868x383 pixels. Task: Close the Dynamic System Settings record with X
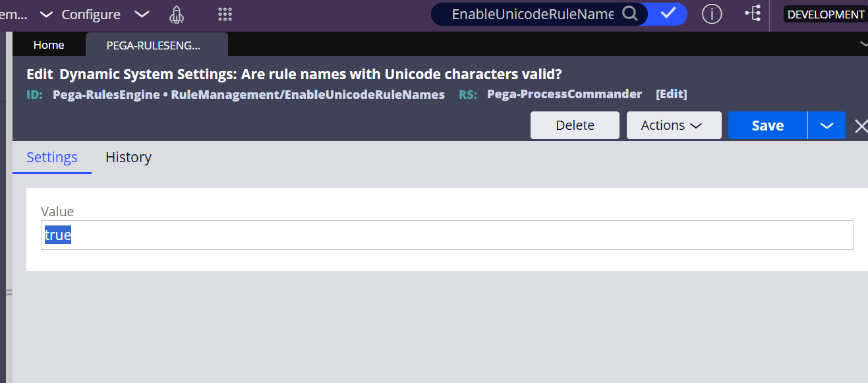(x=861, y=125)
